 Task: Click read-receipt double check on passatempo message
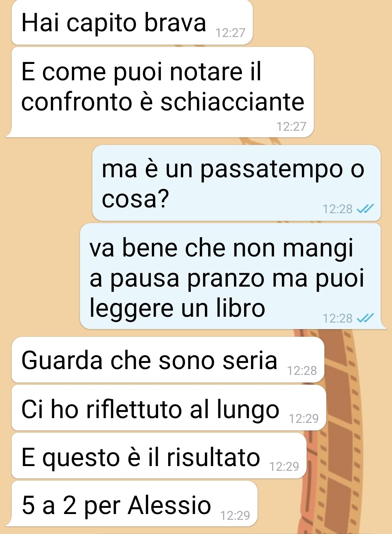[365, 209]
